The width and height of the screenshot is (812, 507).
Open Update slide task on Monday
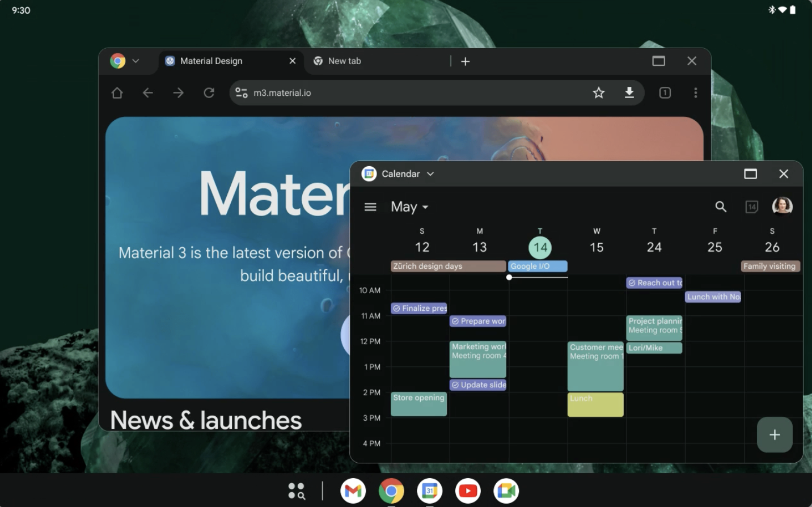(x=478, y=385)
